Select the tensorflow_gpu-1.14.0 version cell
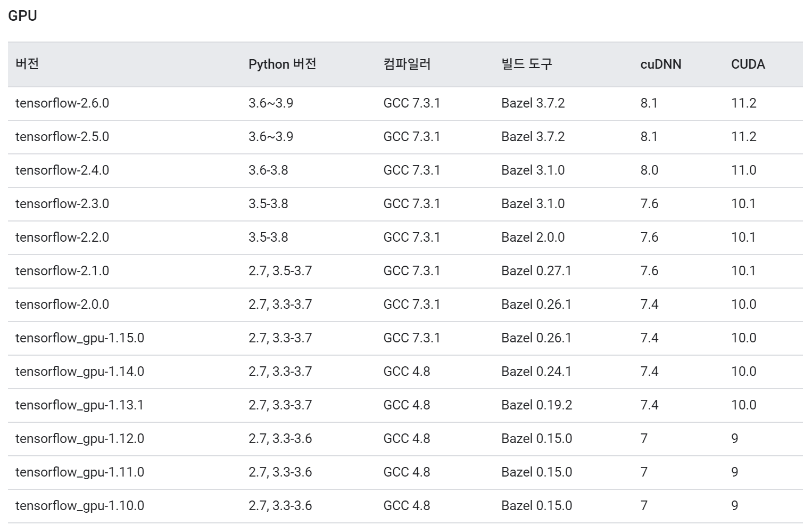 (x=80, y=372)
